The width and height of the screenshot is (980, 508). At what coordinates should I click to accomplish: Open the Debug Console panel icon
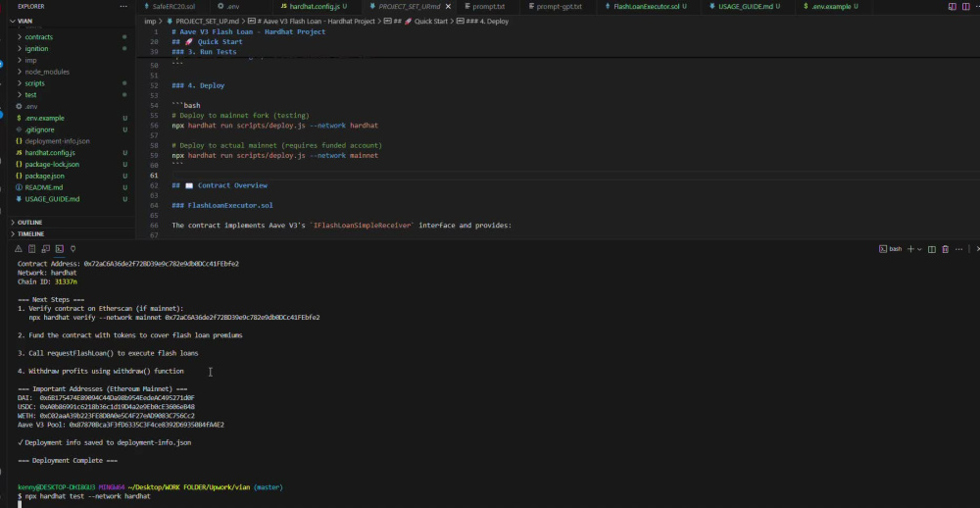point(46,248)
